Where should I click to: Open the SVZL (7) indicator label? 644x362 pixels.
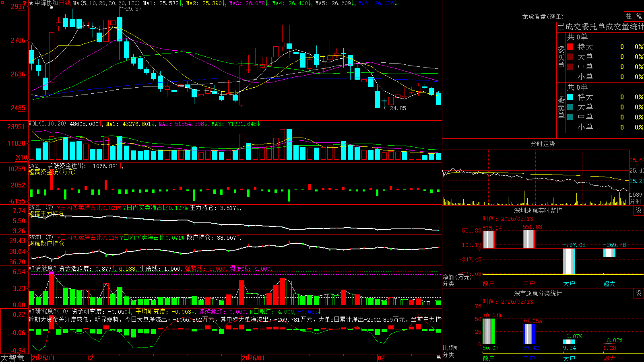[x=41, y=208]
